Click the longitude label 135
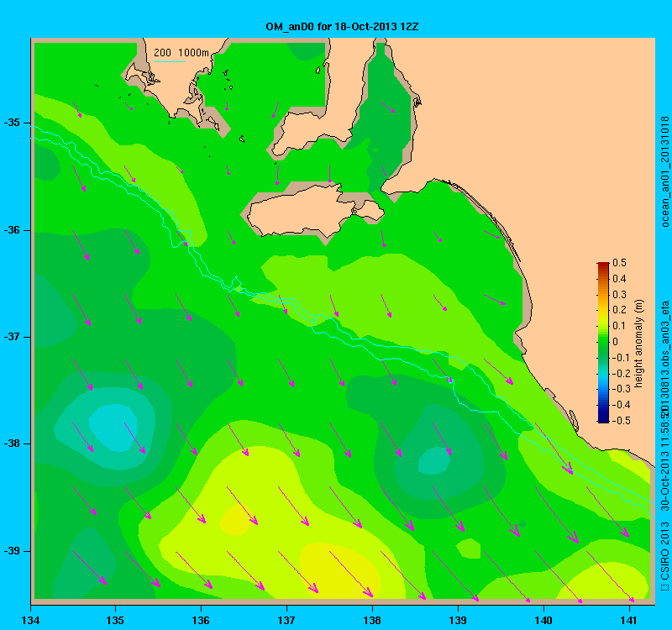Screen dimensions: 672x630 click(x=115, y=620)
